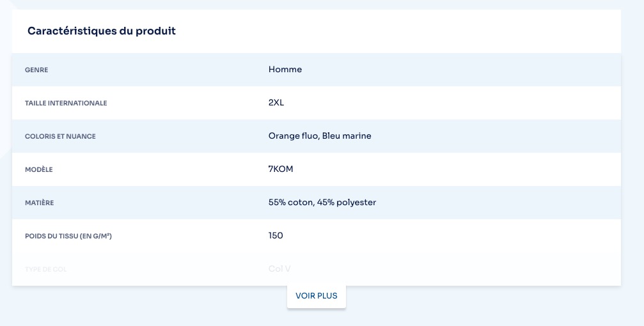
Task: Click the "7KOM" model value
Action: point(281,169)
